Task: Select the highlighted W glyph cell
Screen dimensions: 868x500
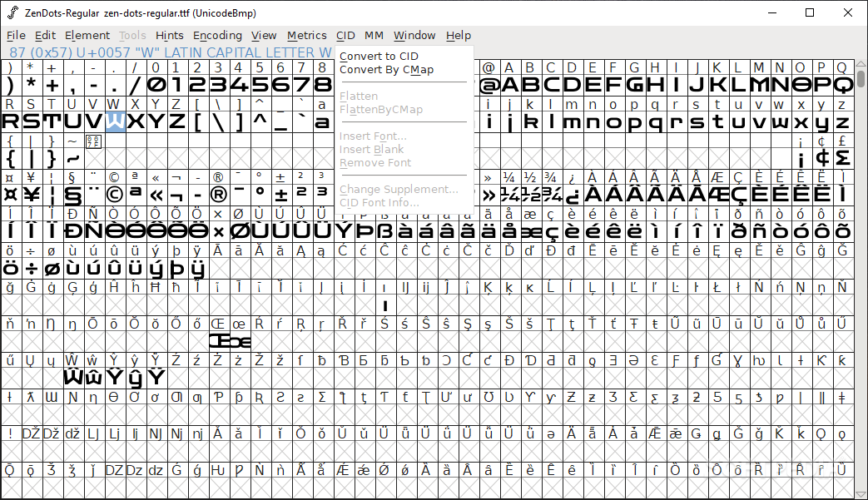Action: click(115, 121)
